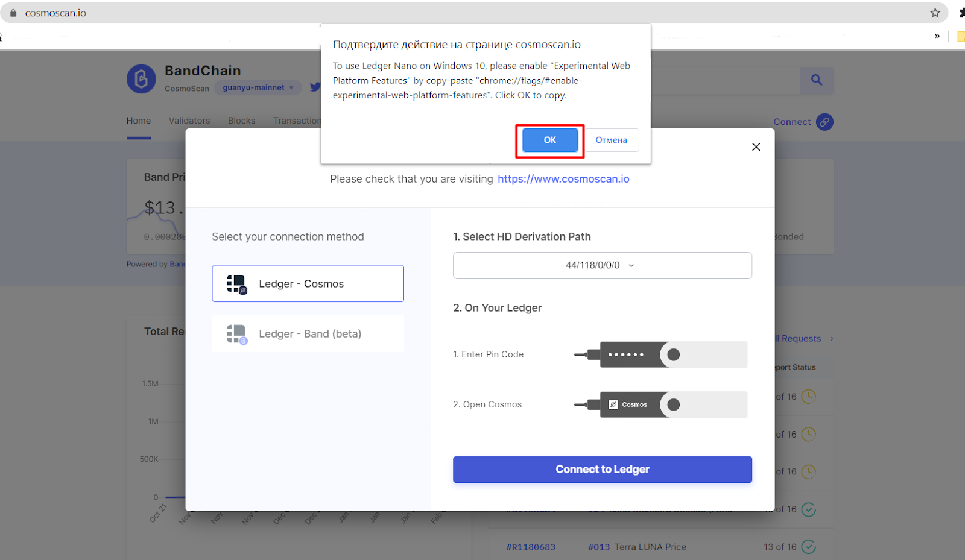Click the "2. On Your Ledger" heading
The height and width of the screenshot is (560, 965).
[x=498, y=308]
